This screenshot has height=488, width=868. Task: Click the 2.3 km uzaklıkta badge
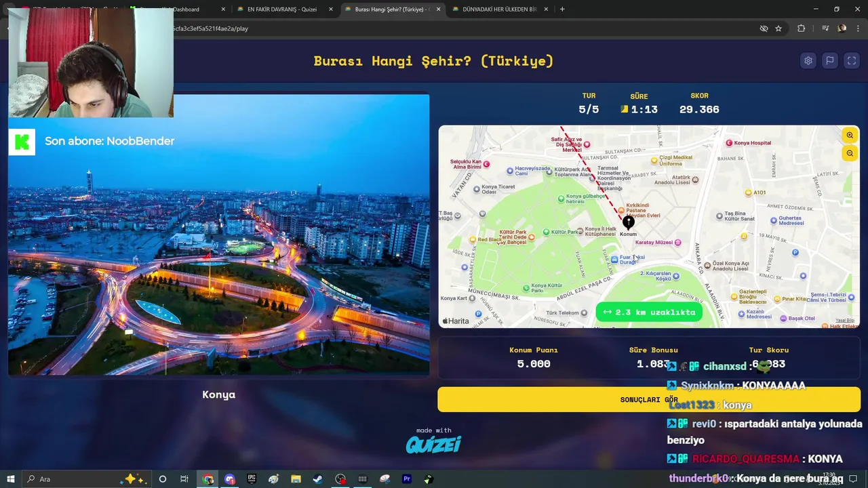point(649,312)
